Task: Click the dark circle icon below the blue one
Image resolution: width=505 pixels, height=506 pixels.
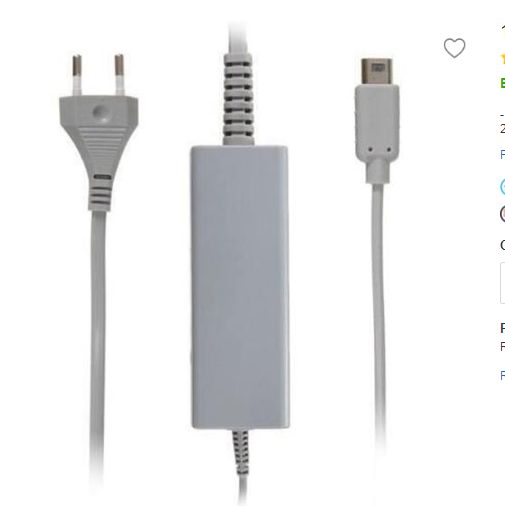Action: 503,214
